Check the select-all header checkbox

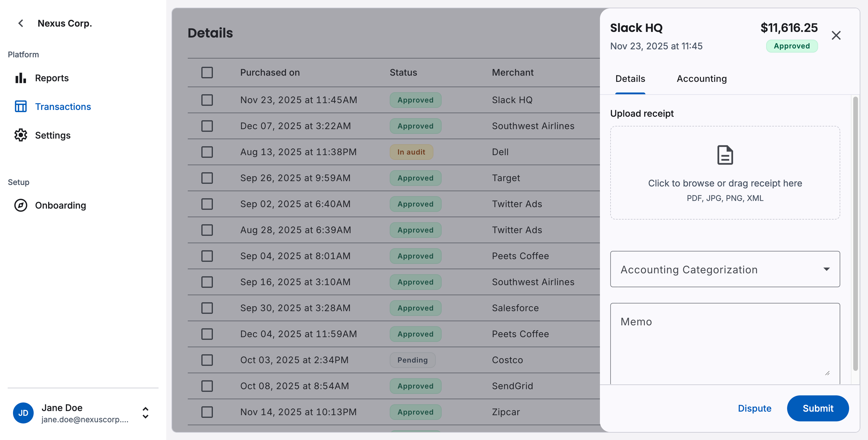pos(207,72)
